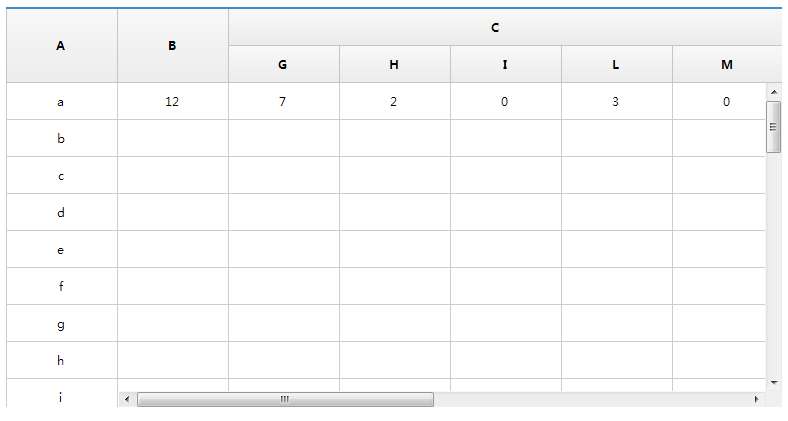The height and width of the screenshot is (421, 788).
Task: Select the cell containing 12
Action: tap(172, 102)
